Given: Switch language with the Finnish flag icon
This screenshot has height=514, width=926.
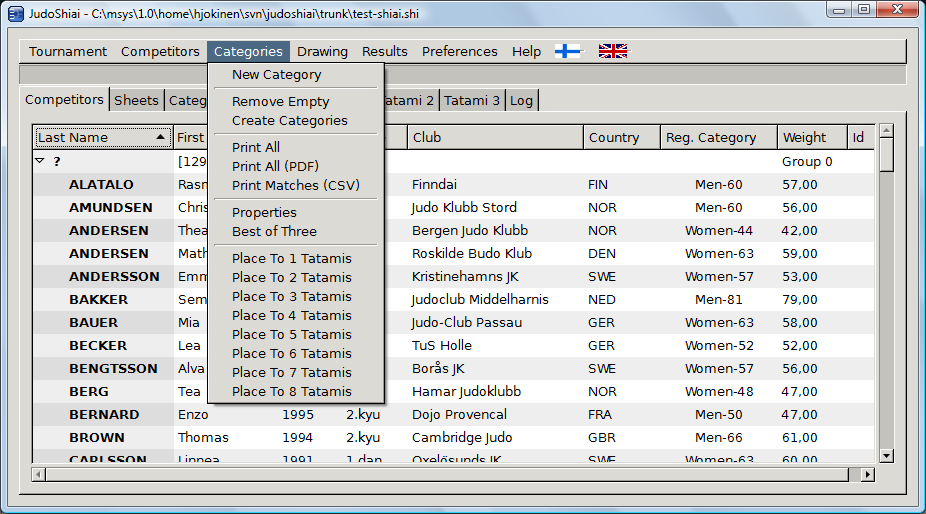Looking at the screenshot, I should coord(568,51).
